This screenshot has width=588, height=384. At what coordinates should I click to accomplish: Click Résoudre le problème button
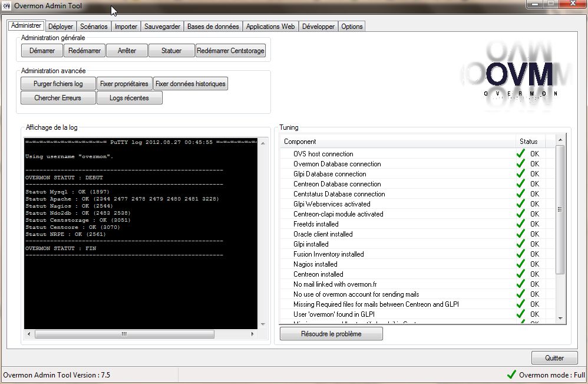[331, 334]
